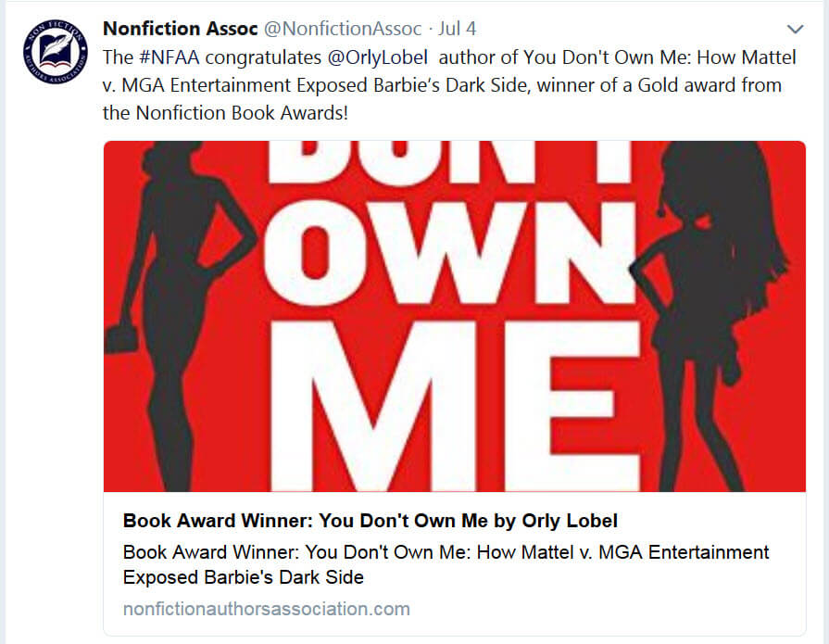Click the #NFAA hashtag
Viewport: 829px width, 644px height.
pyautogui.click(x=168, y=57)
